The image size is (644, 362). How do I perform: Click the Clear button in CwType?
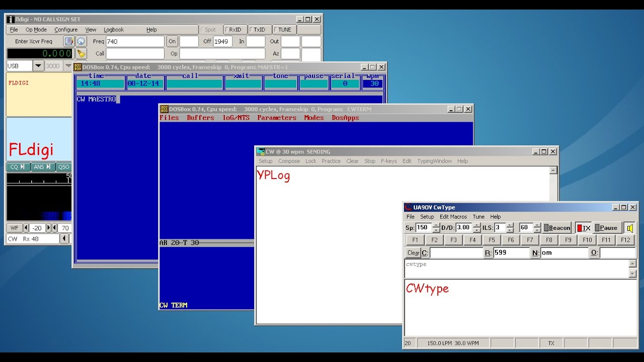point(413,253)
